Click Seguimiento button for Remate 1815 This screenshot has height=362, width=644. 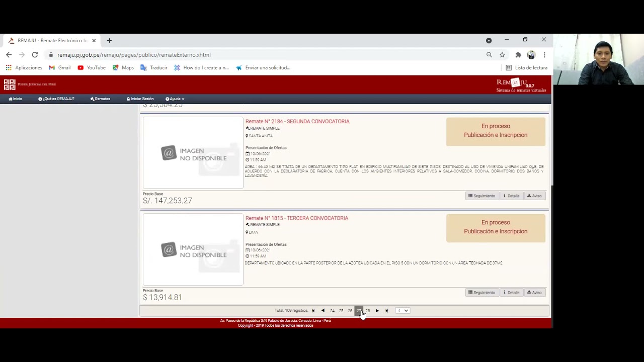(482, 292)
